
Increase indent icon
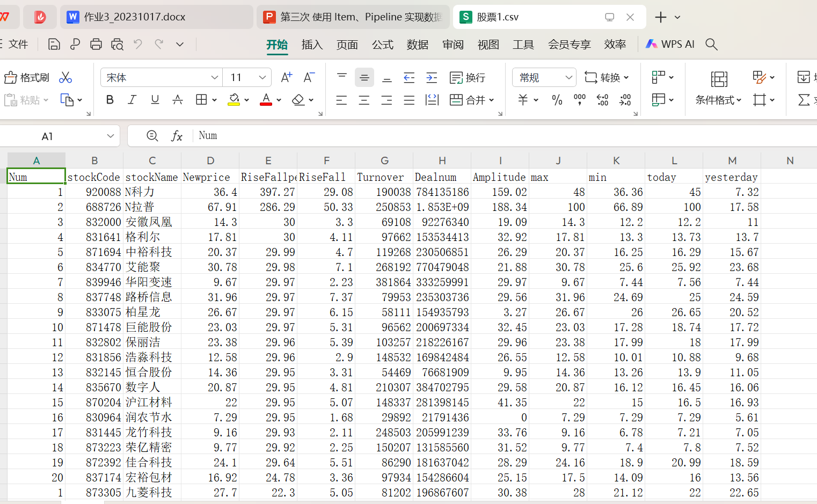432,78
